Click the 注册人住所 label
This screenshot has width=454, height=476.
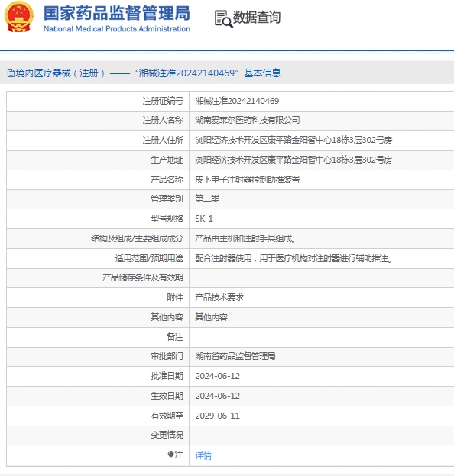163,140
